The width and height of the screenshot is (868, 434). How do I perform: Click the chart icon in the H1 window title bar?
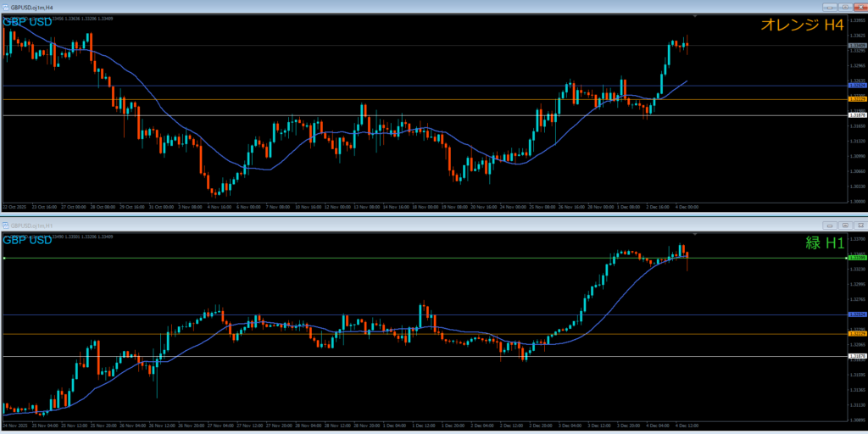coord(5,225)
